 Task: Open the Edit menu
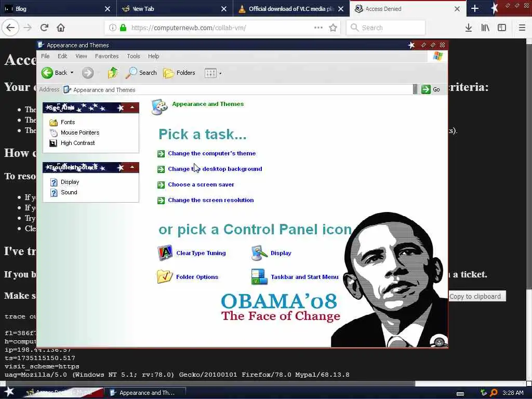click(x=62, y=56)
